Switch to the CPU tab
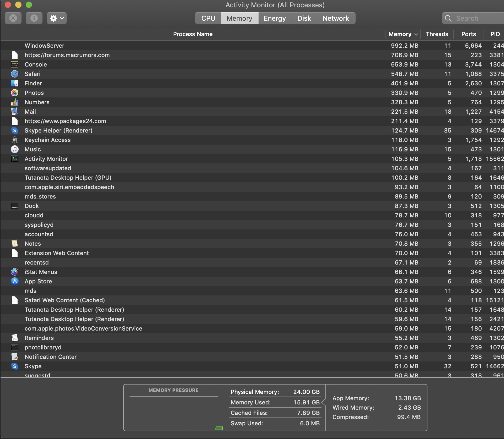The width and height of the screenshot is (504, 439). (x=208, y=18)
